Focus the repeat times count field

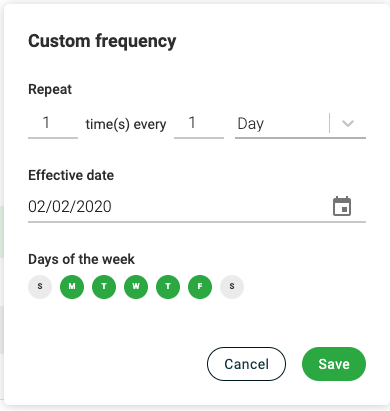(x=53, y=124)
